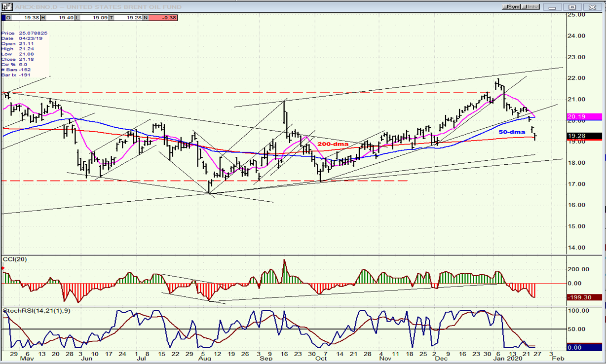Image resolution: width=606 pixels, height=364 pixels.
Task: Click the 50-dma text annotation
Action: (x=512, y=132)
